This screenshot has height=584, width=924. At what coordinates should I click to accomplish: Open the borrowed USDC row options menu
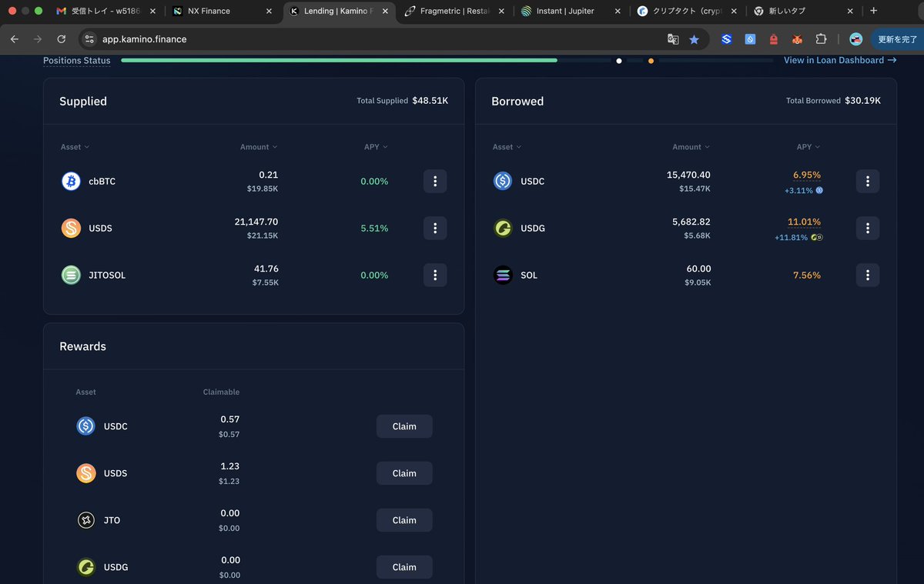[x=868, y=181]
